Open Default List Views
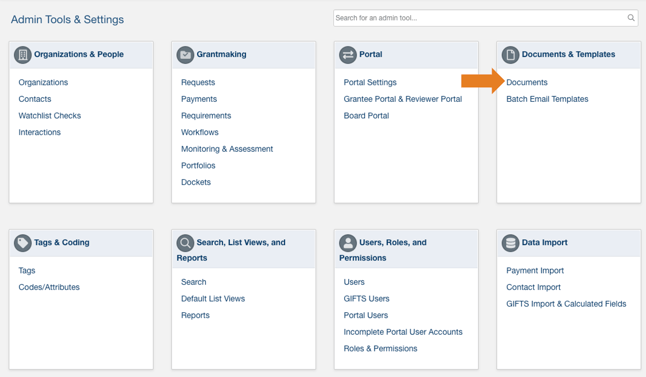 (213, 299)
